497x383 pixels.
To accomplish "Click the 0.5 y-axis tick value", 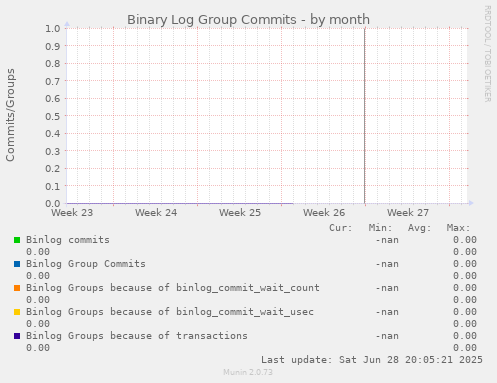I will pyautogui.click(x=53, y=116).
